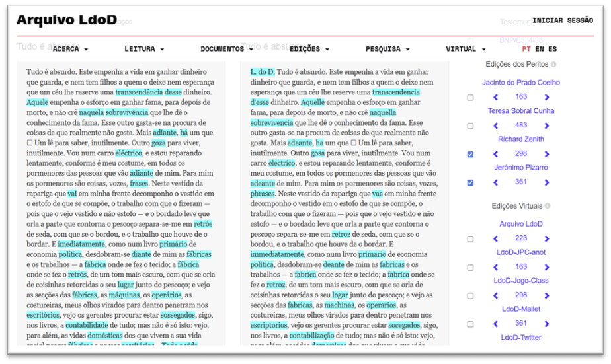Click next arrow under LdoD-Jogo-Class

click(x=547, y=295)
